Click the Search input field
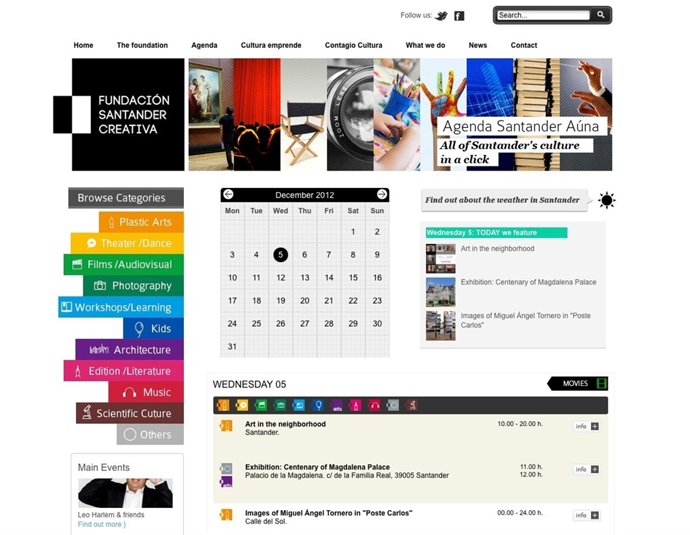690x535 pixels. pyautogui.click(x=543, y=15)
